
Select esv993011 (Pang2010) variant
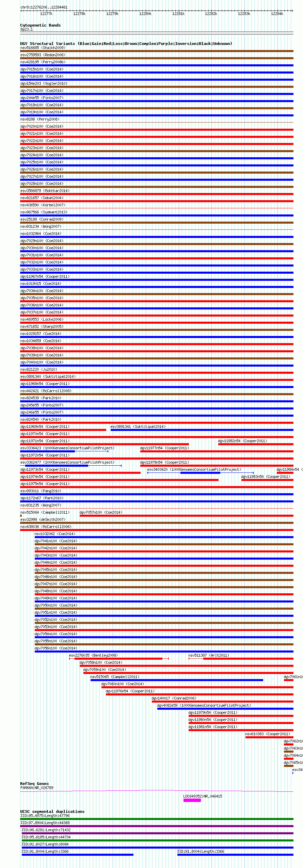coord(41,491)
